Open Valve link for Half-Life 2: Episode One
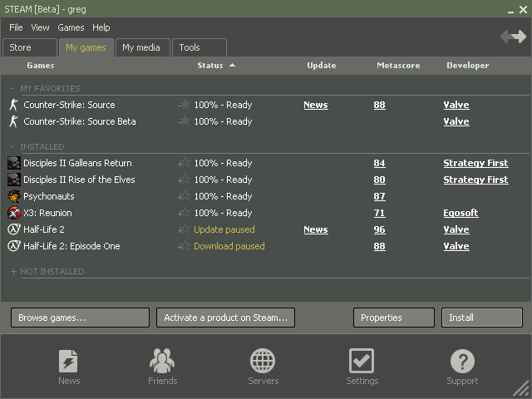Viewport: 532px width, 399px height. (456, 246)
